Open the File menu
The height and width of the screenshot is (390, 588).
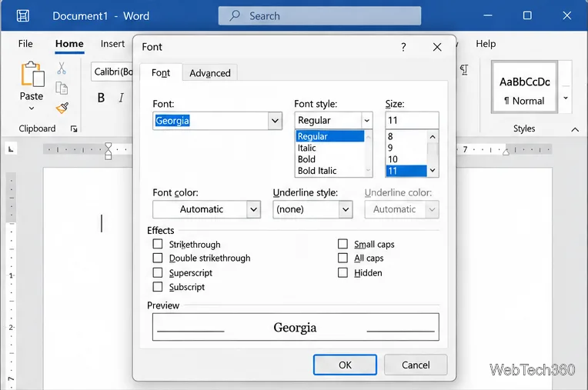click(x=25, y=44)
